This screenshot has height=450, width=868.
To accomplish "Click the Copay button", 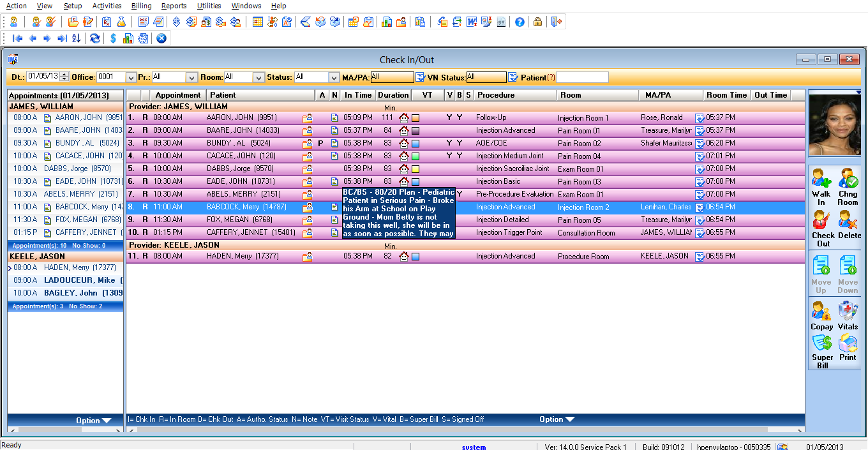I will pos(822,317).
